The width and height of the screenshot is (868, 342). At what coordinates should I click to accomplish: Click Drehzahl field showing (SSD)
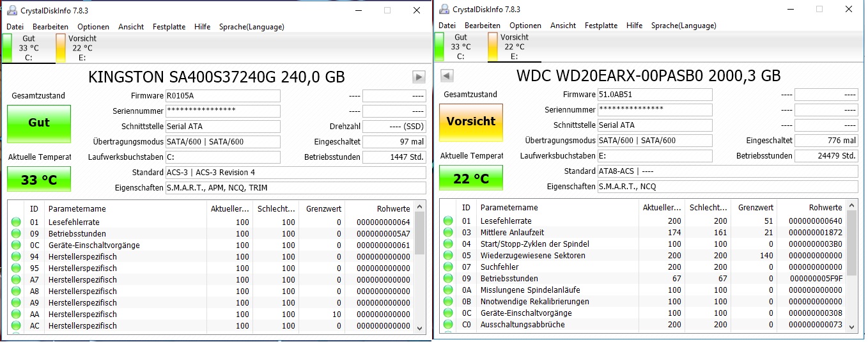394,127
